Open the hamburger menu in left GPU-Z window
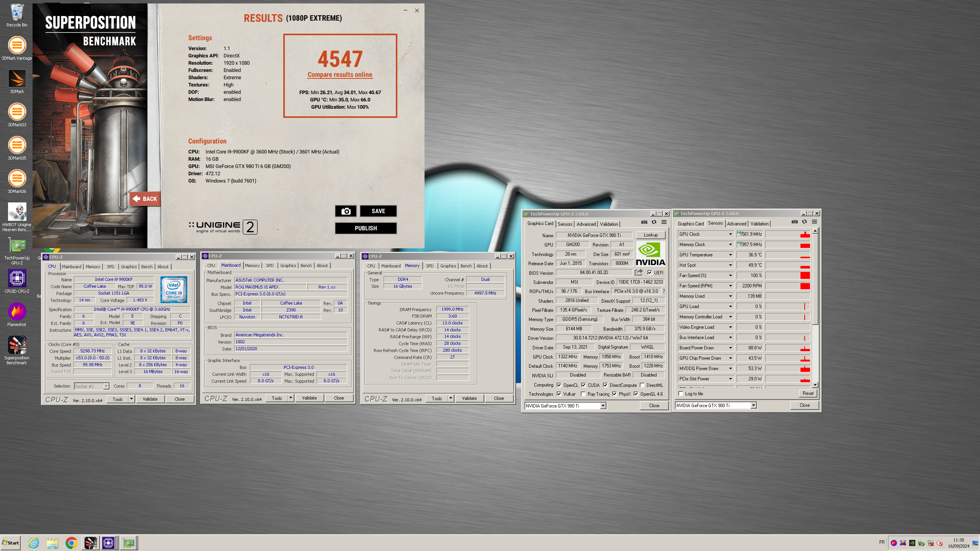The image size is (980, 551). tap(664, 222)
